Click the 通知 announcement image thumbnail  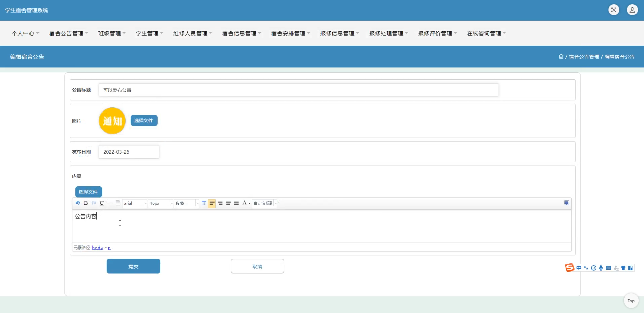112,121
